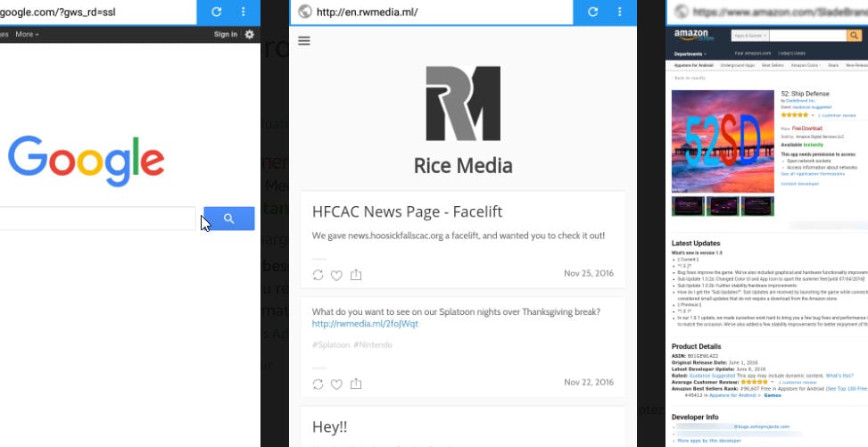The image size is (868, 447).
Task: Open More apps by this developer
Action: (x=709, y=441)
